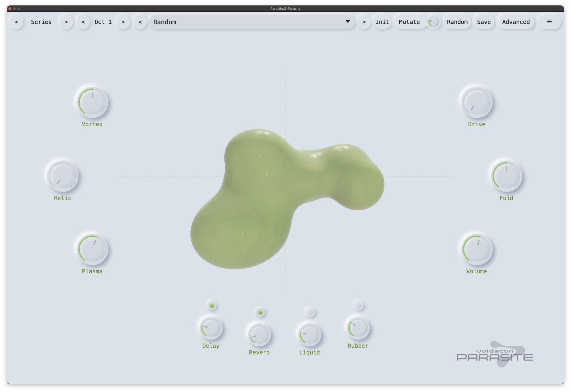
Task: Go to next Series with right arrow
Action: [x=66, y=22]
